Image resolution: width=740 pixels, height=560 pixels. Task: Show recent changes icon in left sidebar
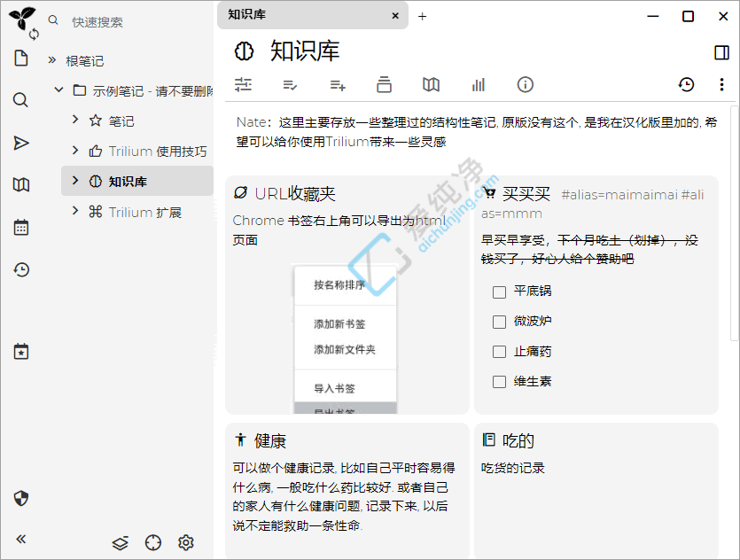(x=21, y=270)
